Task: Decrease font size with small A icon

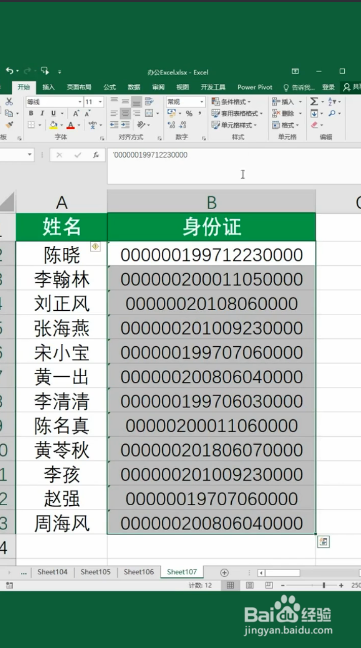Action: pyautogui.click(x=87, y=113)
